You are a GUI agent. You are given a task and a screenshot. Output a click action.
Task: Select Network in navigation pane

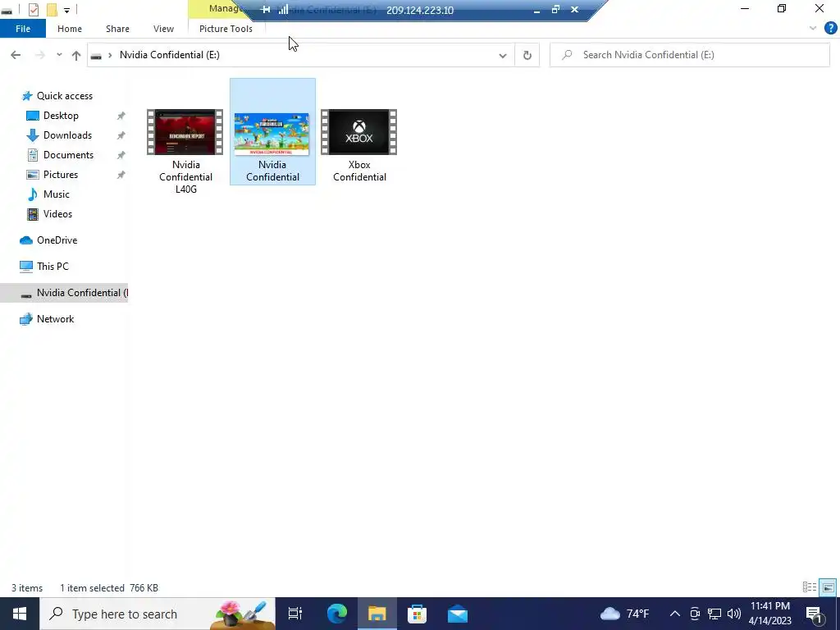pos(55,319)
